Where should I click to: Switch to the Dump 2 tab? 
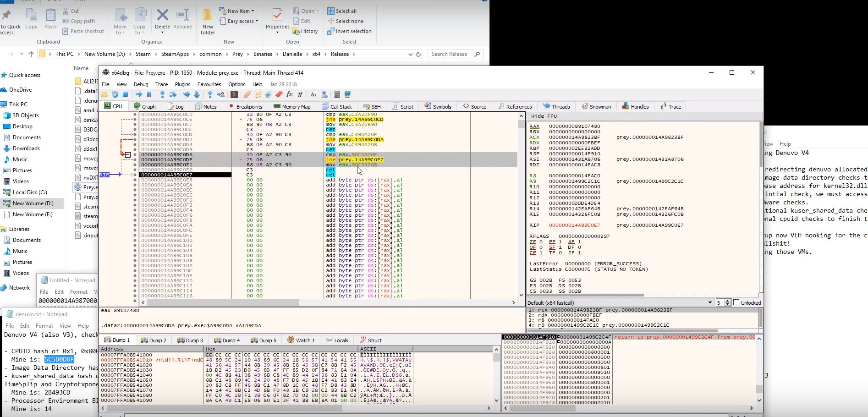154,340
